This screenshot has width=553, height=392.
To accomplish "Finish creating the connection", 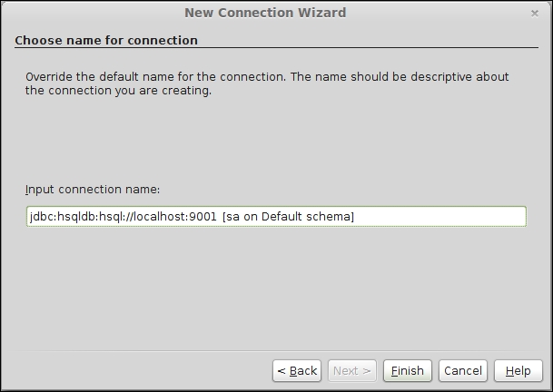I will (x=408, y=370).
